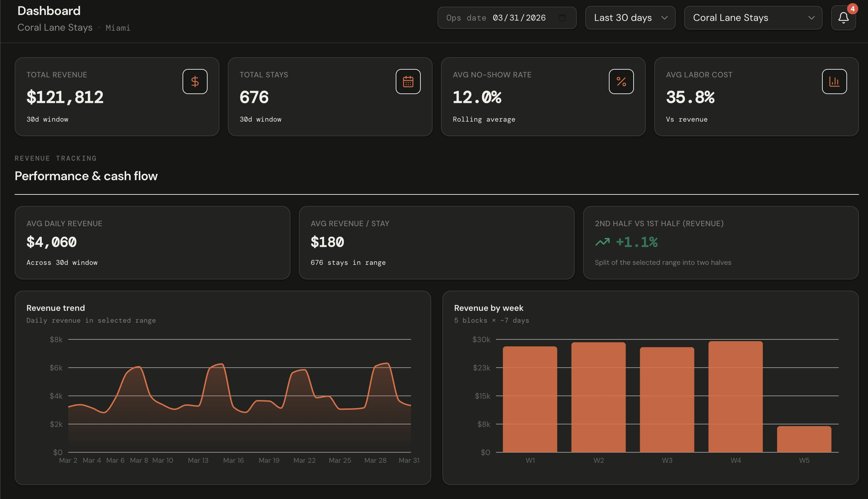Click the percent icon on Avg No-Show Rate card
The height and width of the screenshot is (499, 868).
coord(621,81)
